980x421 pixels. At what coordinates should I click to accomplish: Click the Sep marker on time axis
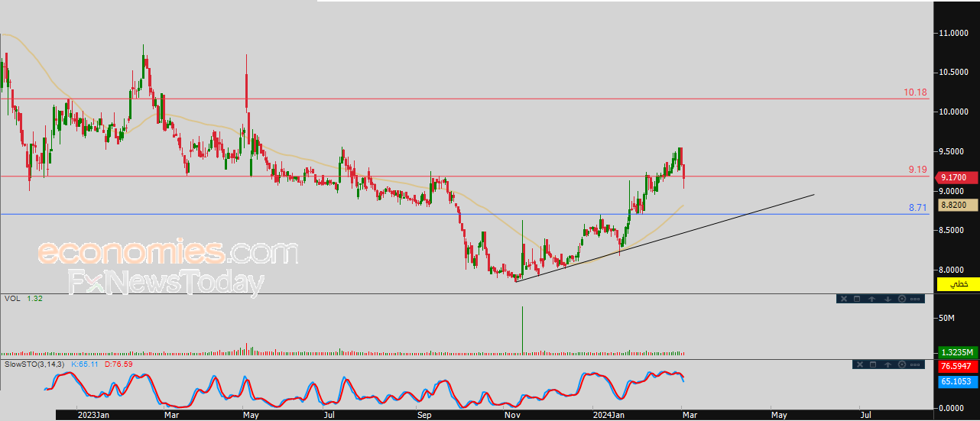(x=425, y=415)
